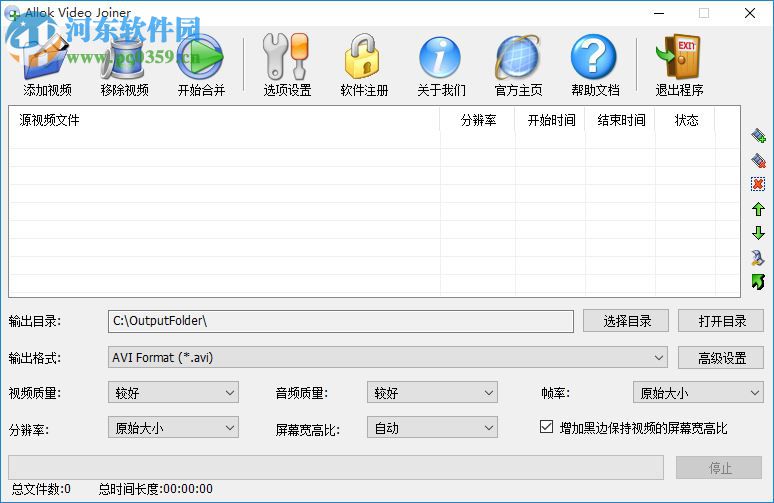The image size is (774, 503).
Task: Click the 总时间长度:00:00:00 status text
Action: pos(155,489)
